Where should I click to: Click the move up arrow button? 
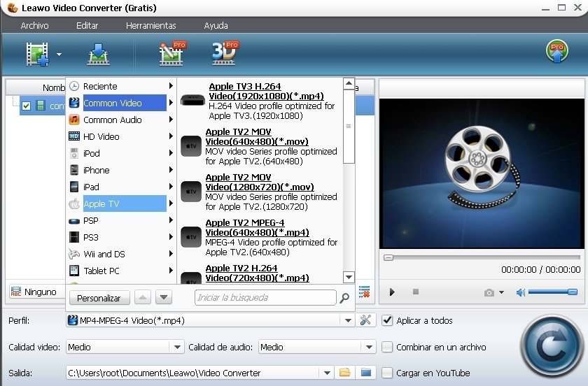[x=143, y=298]
